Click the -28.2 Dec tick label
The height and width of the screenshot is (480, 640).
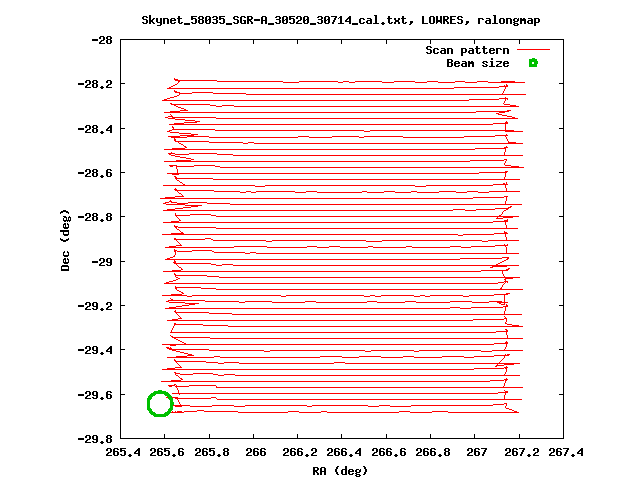(x=95, y=84)
